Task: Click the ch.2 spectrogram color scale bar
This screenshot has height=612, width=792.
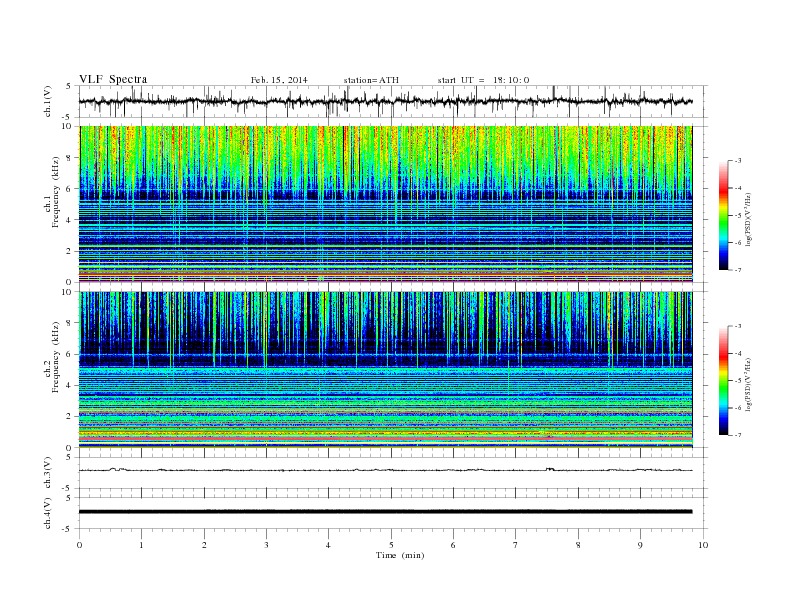Action: tap(723, 380)
